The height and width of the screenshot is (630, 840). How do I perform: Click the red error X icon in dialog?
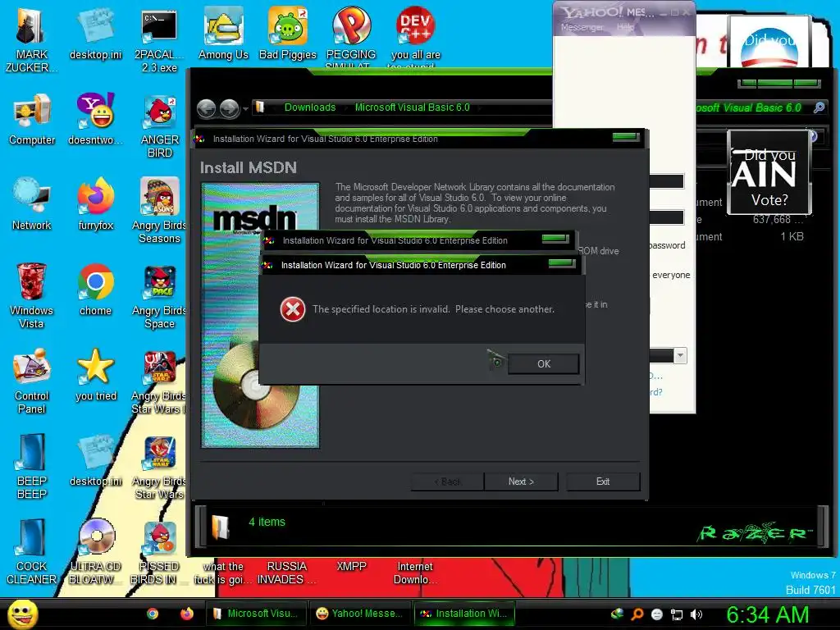coord(293,309)
